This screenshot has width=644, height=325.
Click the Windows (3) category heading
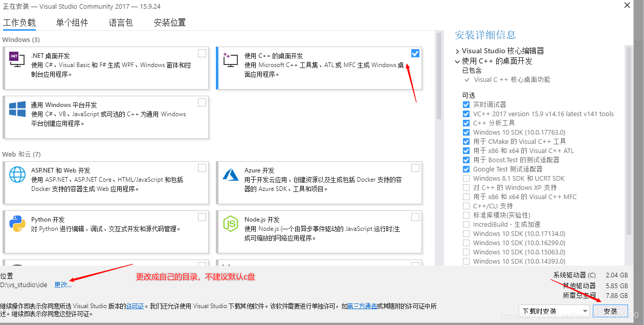(21, 39)
